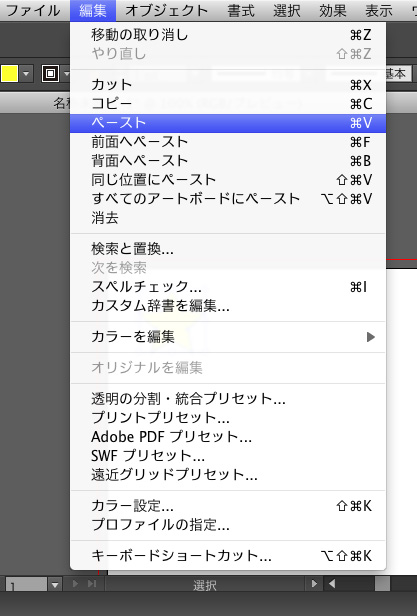
Task: Go to last artboard arrow
Action: (92, 584)
